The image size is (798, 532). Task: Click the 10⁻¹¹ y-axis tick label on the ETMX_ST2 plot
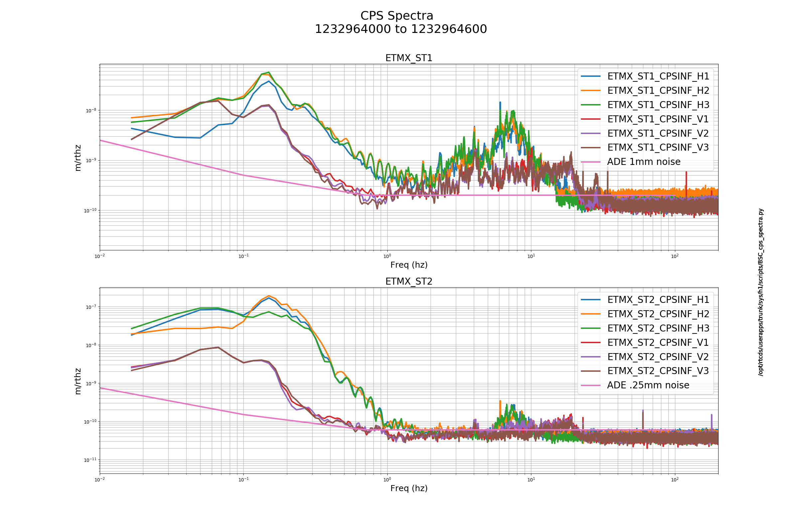[90, 460]
